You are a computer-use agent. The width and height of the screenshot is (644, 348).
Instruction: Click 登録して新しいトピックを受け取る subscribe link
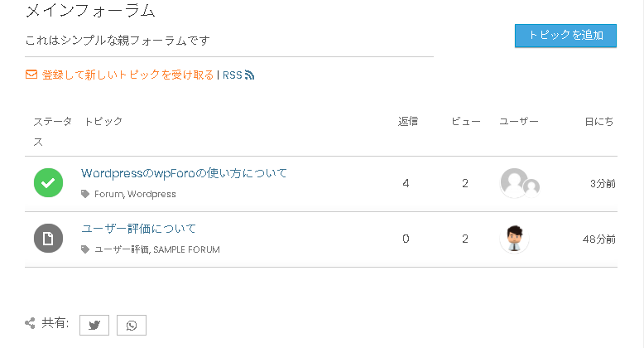point(127,75)
